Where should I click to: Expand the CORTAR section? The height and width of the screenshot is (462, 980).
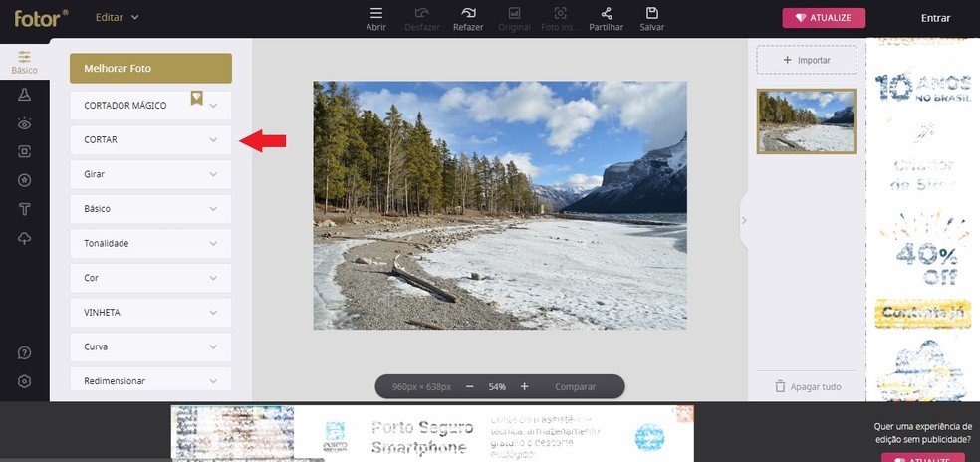(x=150, y=140)
